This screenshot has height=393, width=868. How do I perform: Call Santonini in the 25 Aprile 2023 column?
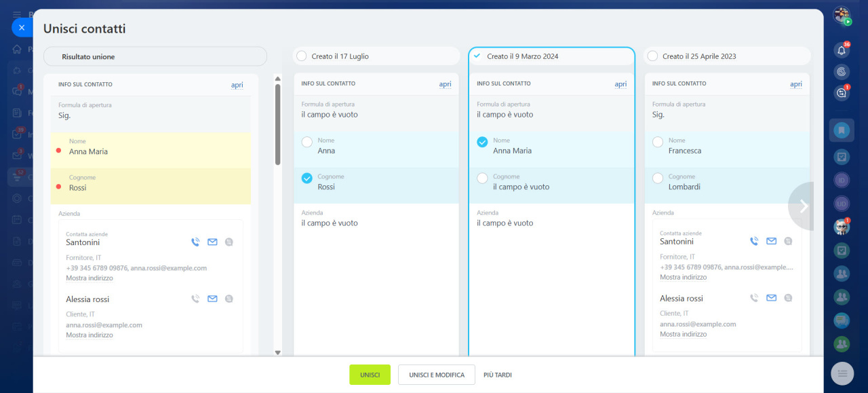tap(754, 241)
